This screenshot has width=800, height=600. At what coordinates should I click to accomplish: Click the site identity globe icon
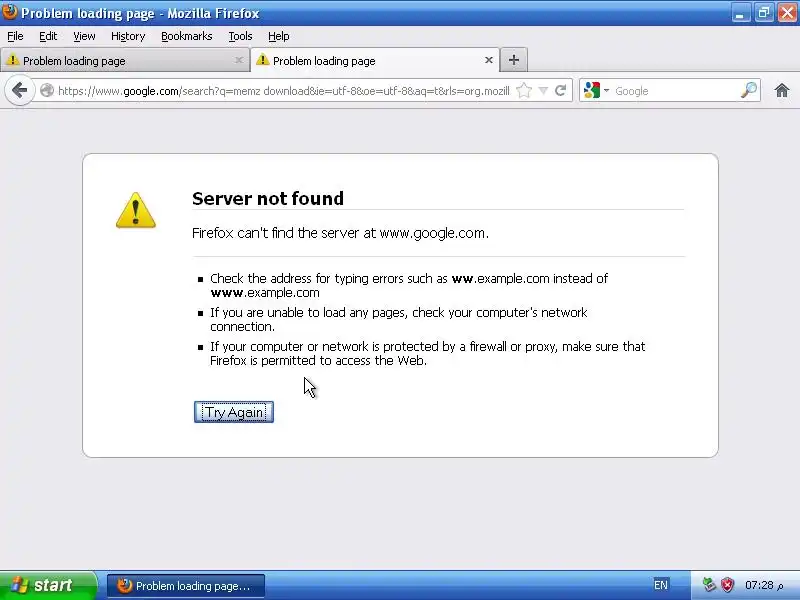(x=46, y=91)
